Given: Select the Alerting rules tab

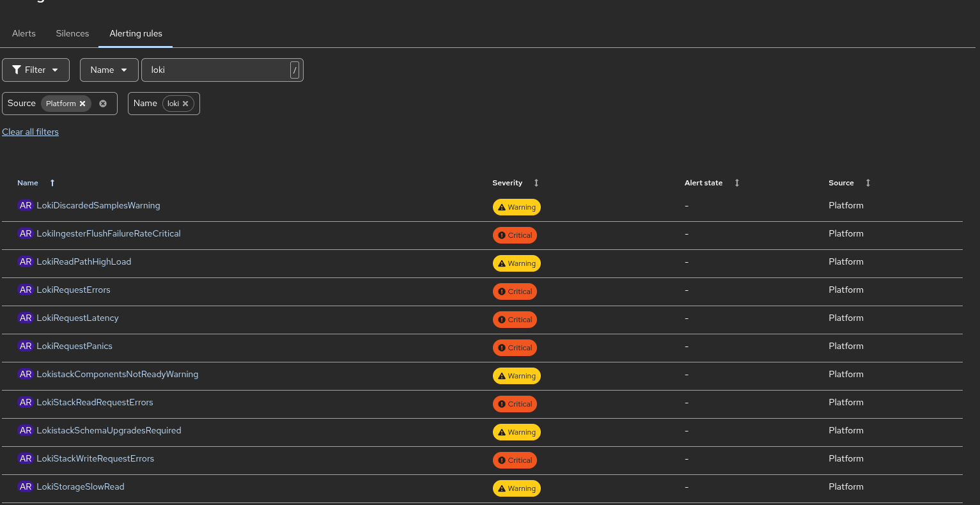Looking at the screenshot, I should (136, 33).
